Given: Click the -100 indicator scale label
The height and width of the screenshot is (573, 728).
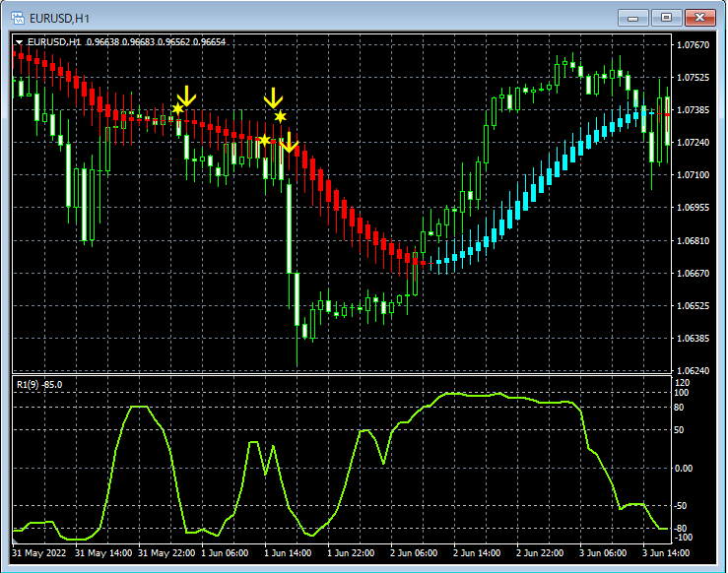Looking at the screenshot, I should pyautogui.click(x=683, y=538).
